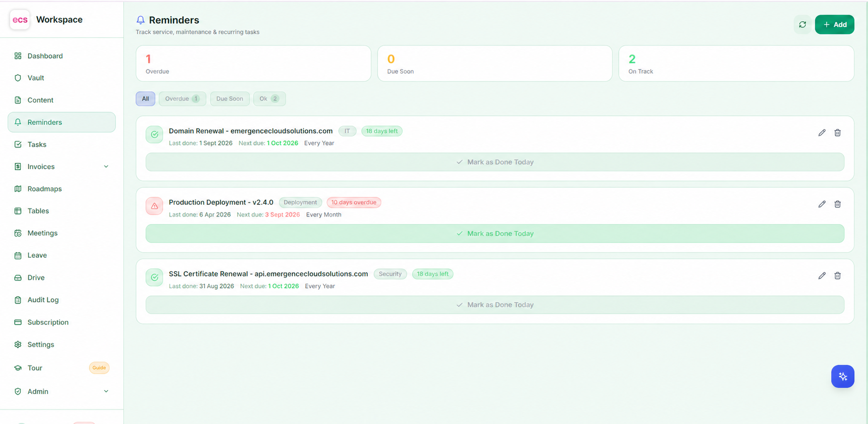Open Roadmaps in the sidebar
This screenshot has width=868, height=424.
[x=61, y=189]
